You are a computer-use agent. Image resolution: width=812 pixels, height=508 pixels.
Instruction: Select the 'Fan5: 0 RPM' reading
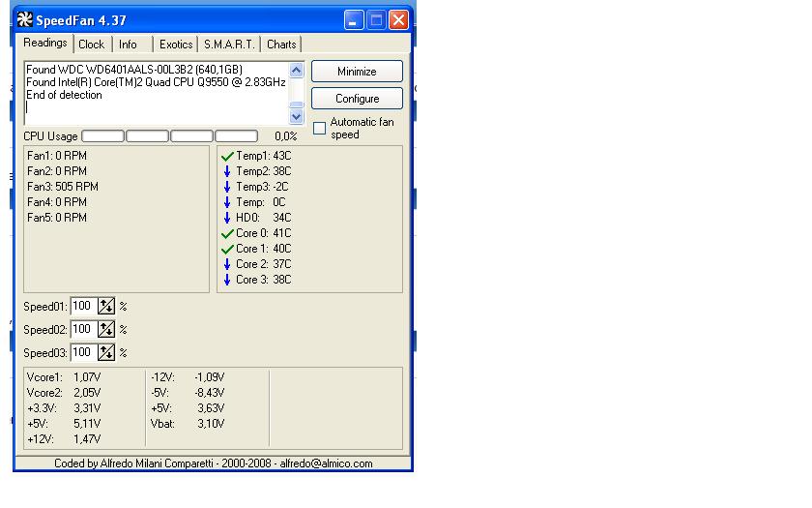pos(57,218)
